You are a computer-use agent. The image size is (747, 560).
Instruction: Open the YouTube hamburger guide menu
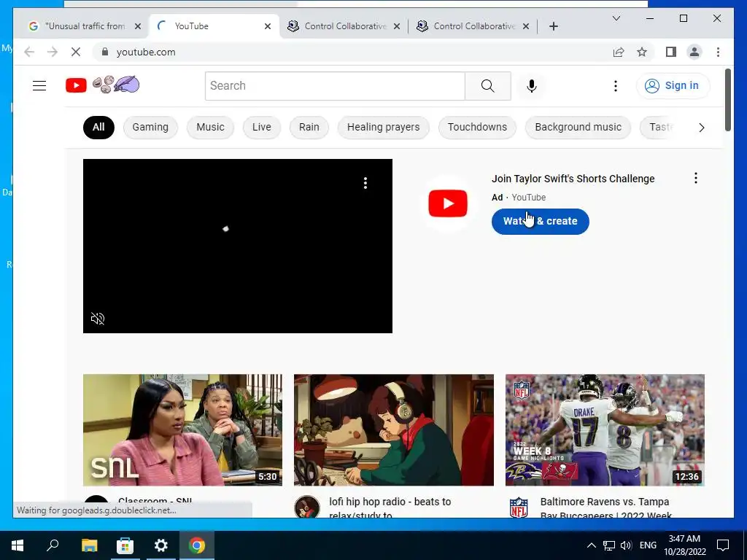pyautogui.click(x=39, y=86)
